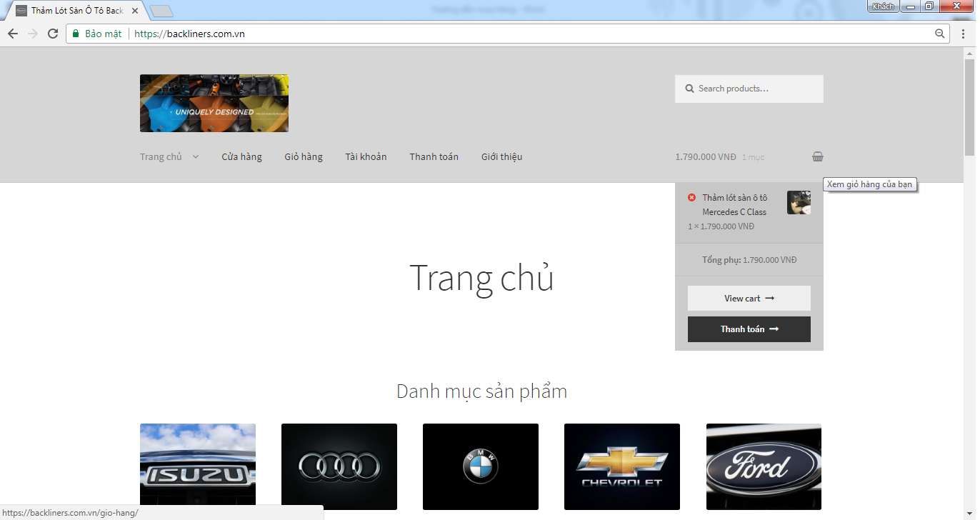Click the Khách guest profile button
This screenshot has height=520, width=980.
click(x=883, y=6)
